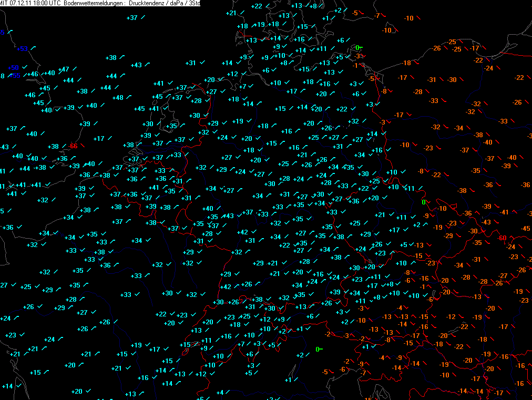Select the blue +50 station value
532x400 pixels.
[13, 68]
